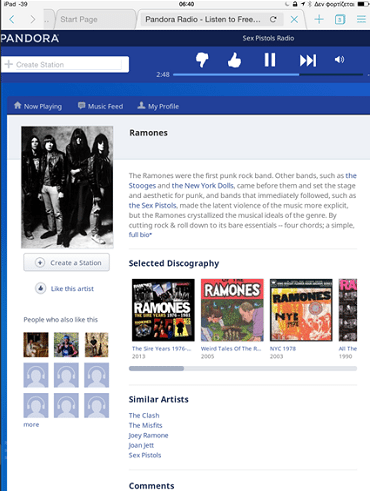Open the tab overview icon
The width and height of the screenshot is (370, 491).
tap(340, 19)
